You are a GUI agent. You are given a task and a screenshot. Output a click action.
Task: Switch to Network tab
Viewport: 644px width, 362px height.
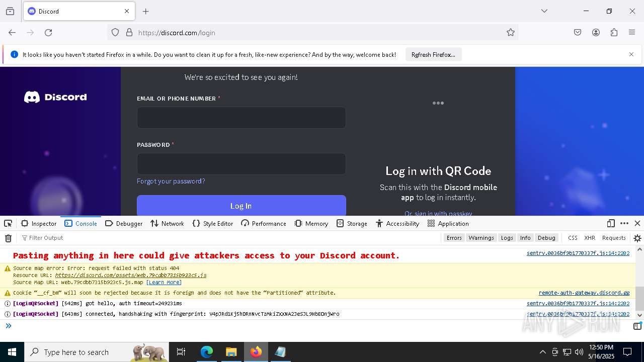tap(167, 223)
